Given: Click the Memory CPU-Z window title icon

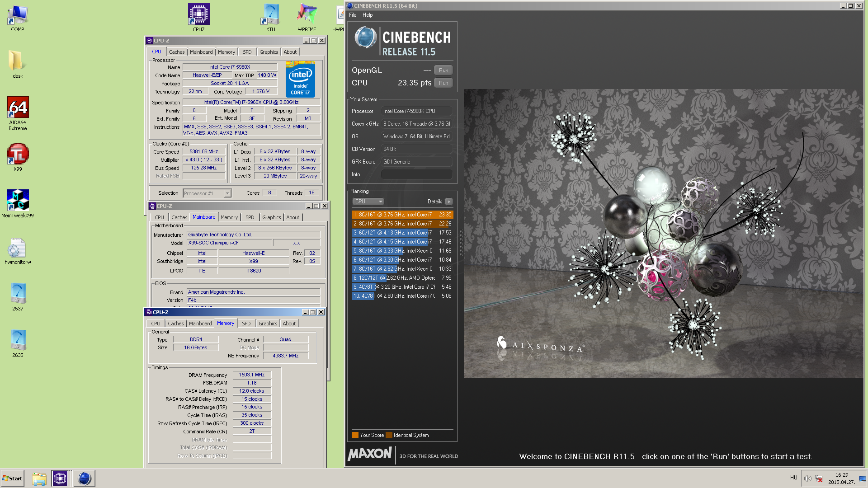Looking at the screenshot, I should pyautogui.click(x=149, y=312).
